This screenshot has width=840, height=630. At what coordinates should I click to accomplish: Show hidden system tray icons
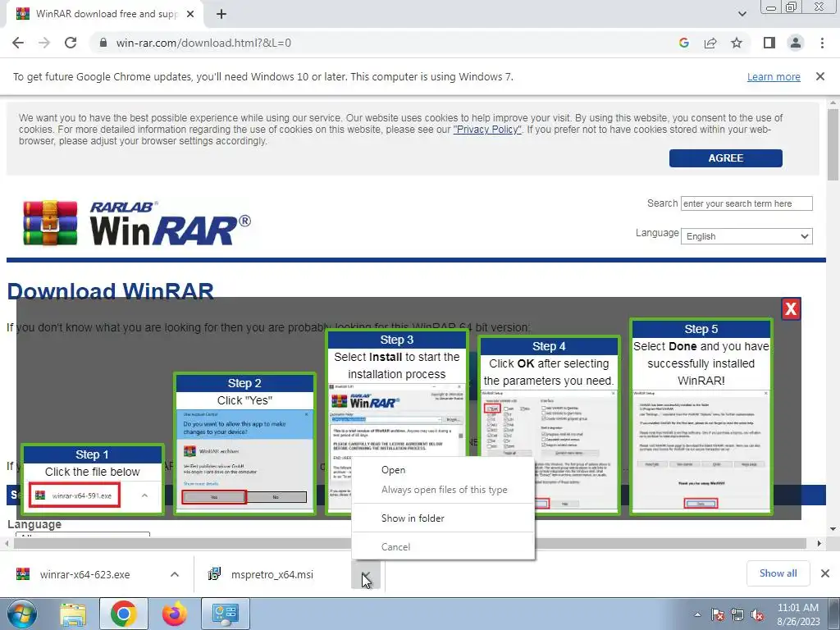point(697,614)
